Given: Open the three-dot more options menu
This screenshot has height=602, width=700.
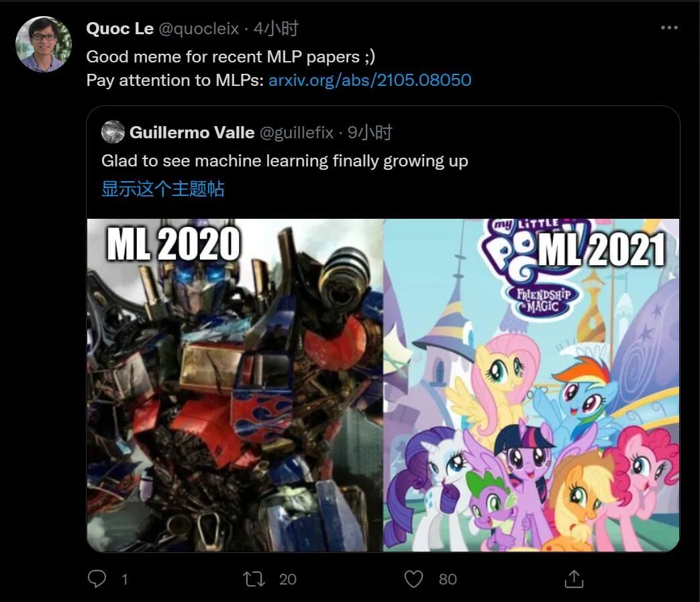Looking at the screenshot, I should 669,28.
